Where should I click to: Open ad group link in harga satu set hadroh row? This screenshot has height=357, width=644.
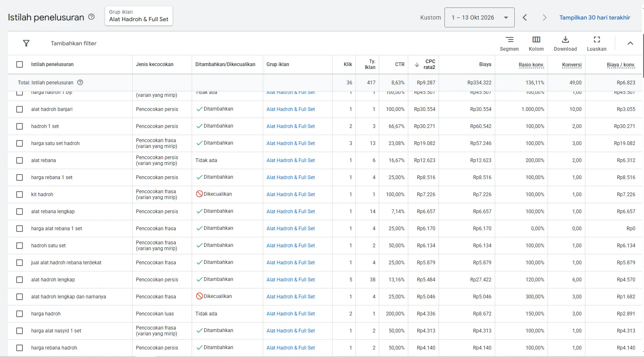click(291, 143)
